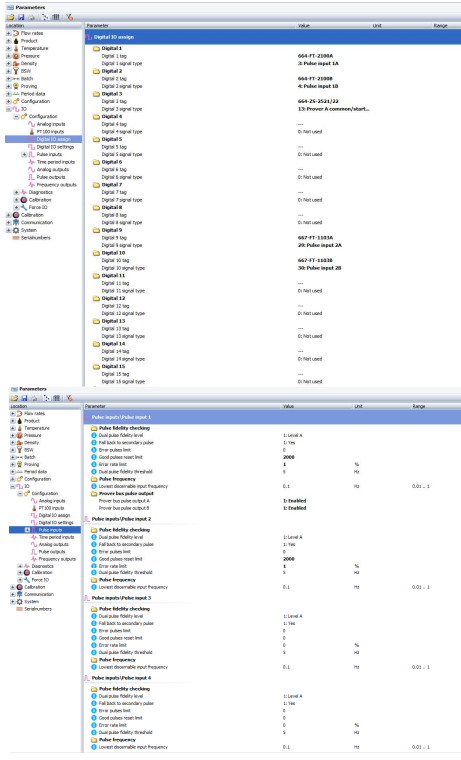This screenshot has height=760, width=461.
Task: Click columns icon in Pulse inputs window toolbar
Action: point(57,398)
